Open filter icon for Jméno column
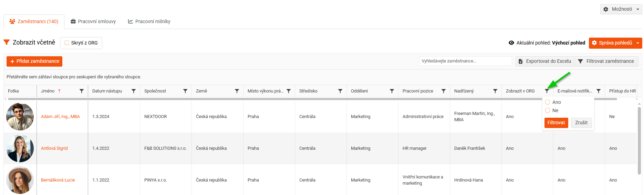This screenshot has width=644, height=195. tap(82, 91)
